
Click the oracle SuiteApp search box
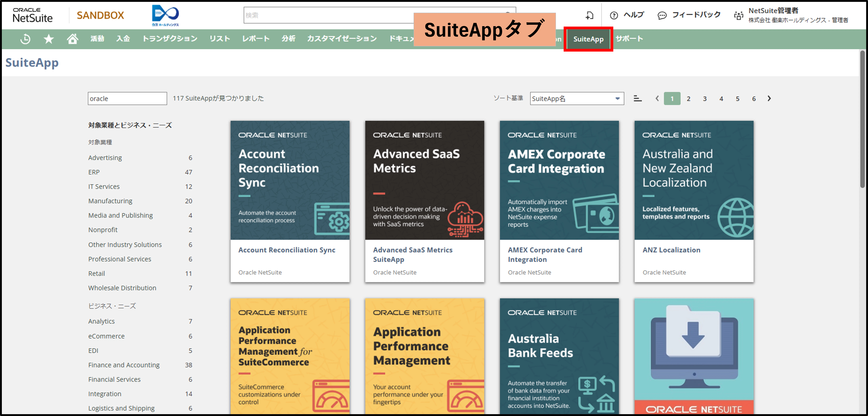tap(127, 99)
